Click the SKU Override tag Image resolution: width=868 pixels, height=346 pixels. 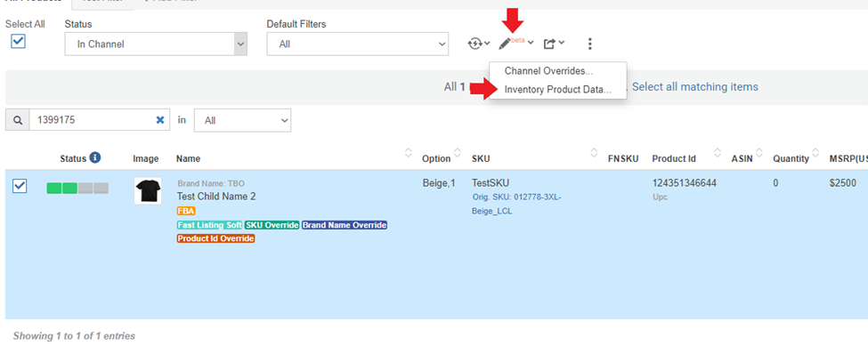pyautogui.click(x=272, y=225)
